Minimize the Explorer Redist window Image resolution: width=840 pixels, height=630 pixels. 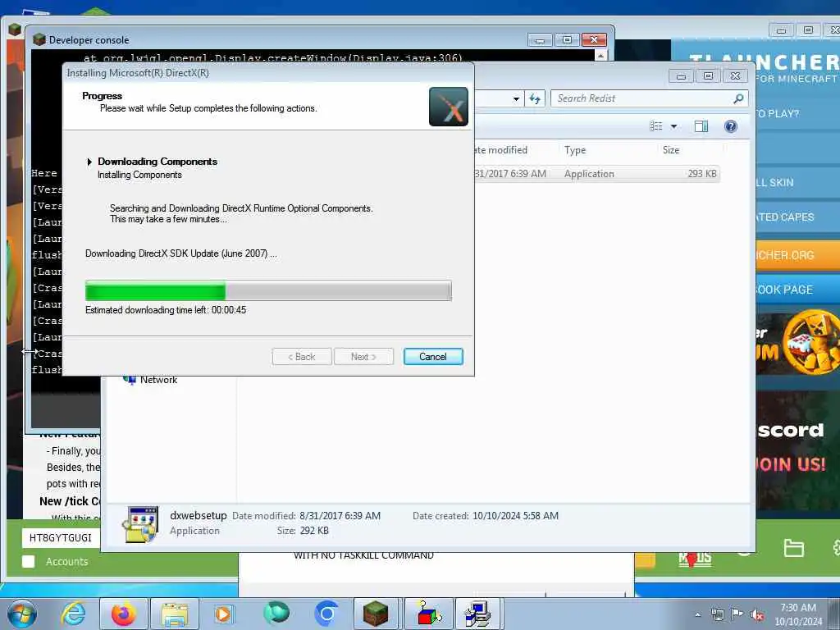pyautogui.click(x=681, y=76)
